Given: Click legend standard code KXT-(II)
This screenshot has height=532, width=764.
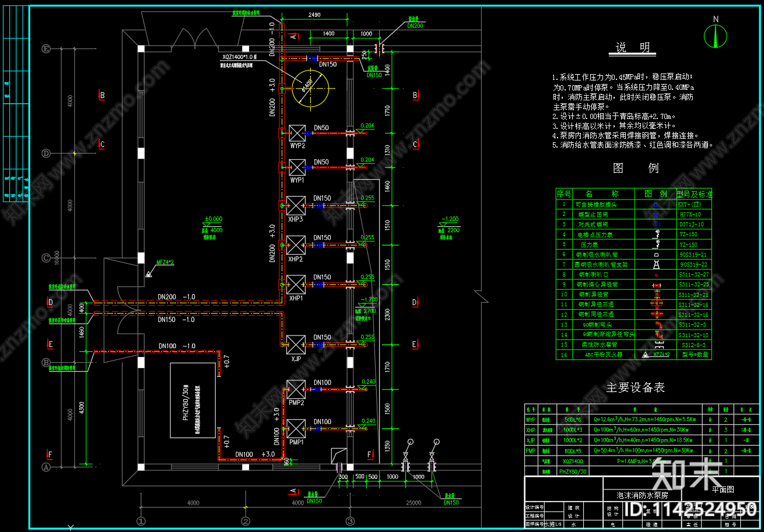Looking at the screenshot, I should click(x=690, y=205).
